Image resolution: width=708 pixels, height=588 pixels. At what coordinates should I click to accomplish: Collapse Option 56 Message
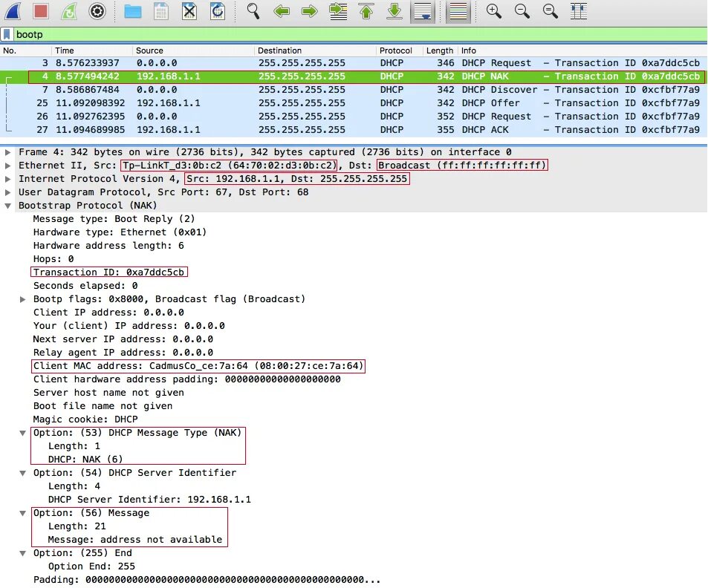[22, 513]
